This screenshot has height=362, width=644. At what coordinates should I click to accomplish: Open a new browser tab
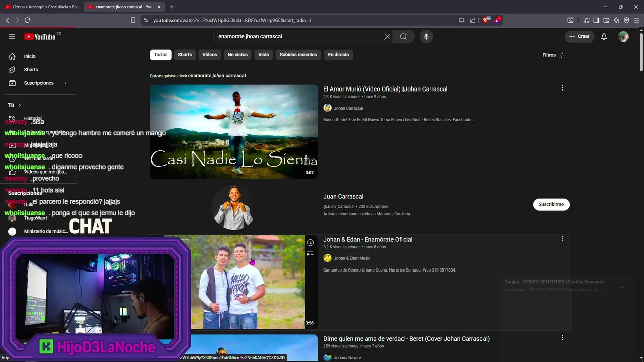tap(172, 7)
